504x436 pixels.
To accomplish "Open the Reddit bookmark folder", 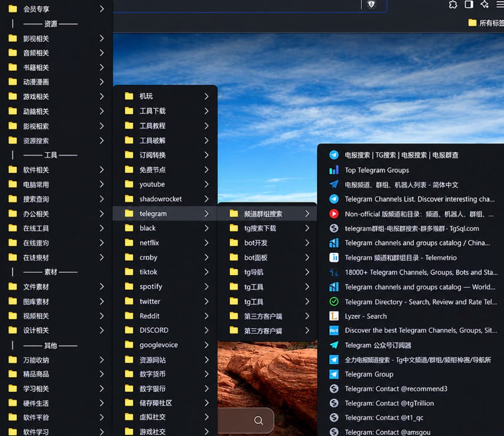I will pos(165,316).
